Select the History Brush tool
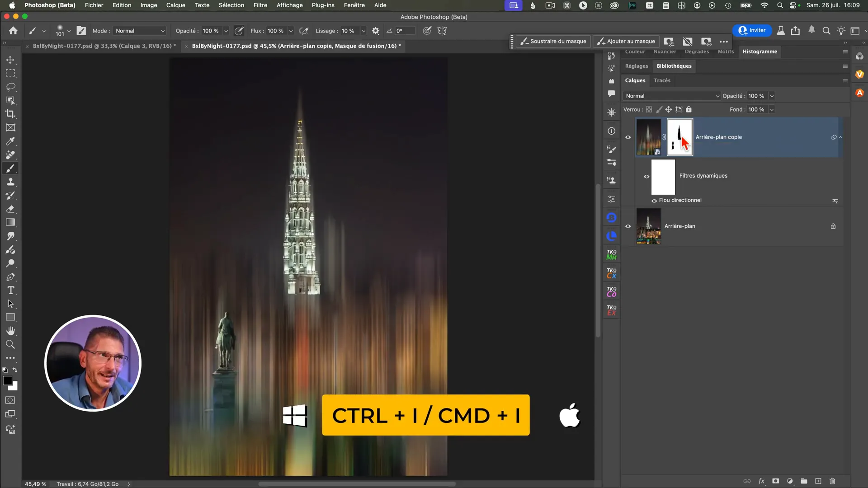This screenshot has width=868, height=488. 10,195
